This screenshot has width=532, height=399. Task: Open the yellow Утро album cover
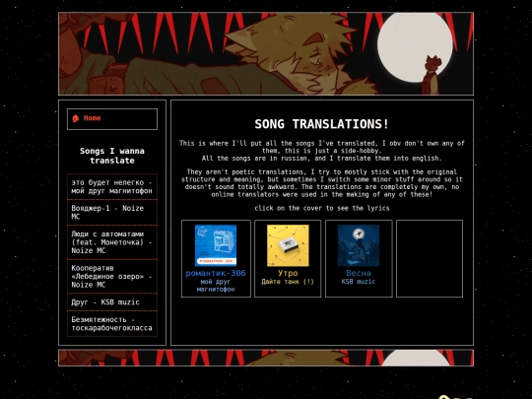click(x=288, y=245)
